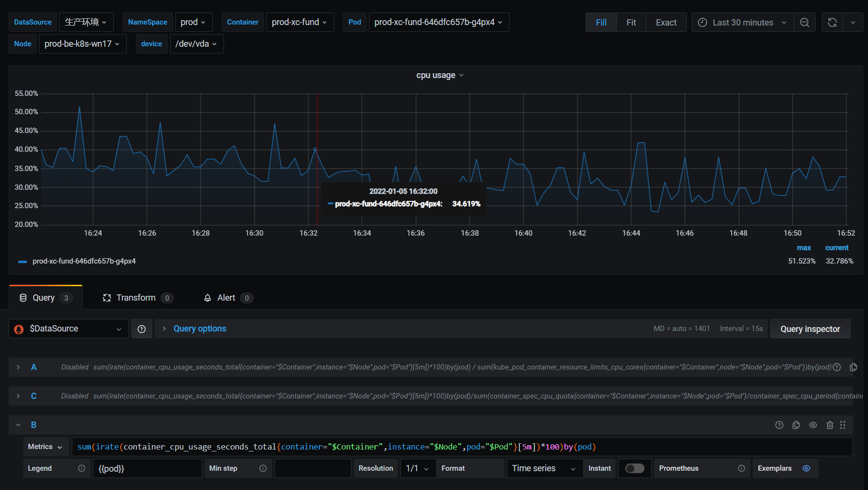
Task: Click the Legend format input field
Action: tap(147, 468)
